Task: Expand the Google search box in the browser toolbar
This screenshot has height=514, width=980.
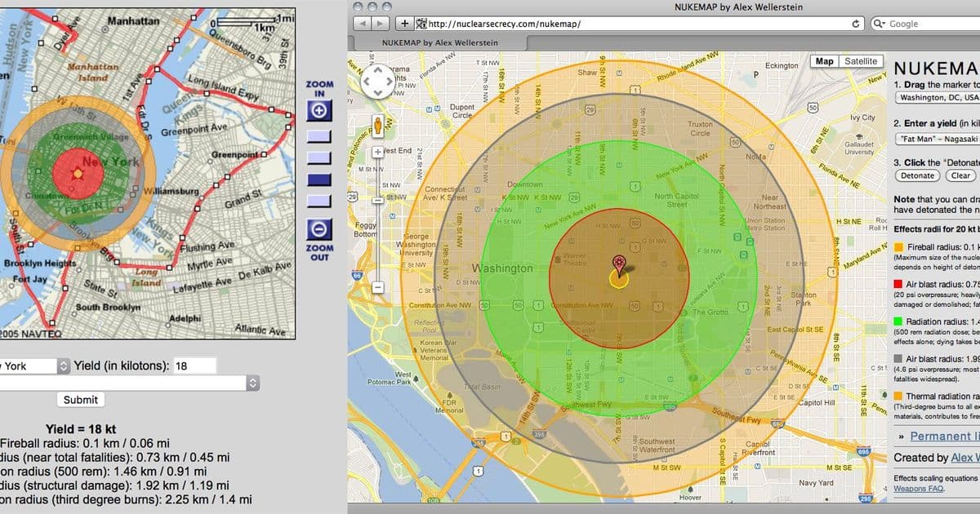Action: 923,23
